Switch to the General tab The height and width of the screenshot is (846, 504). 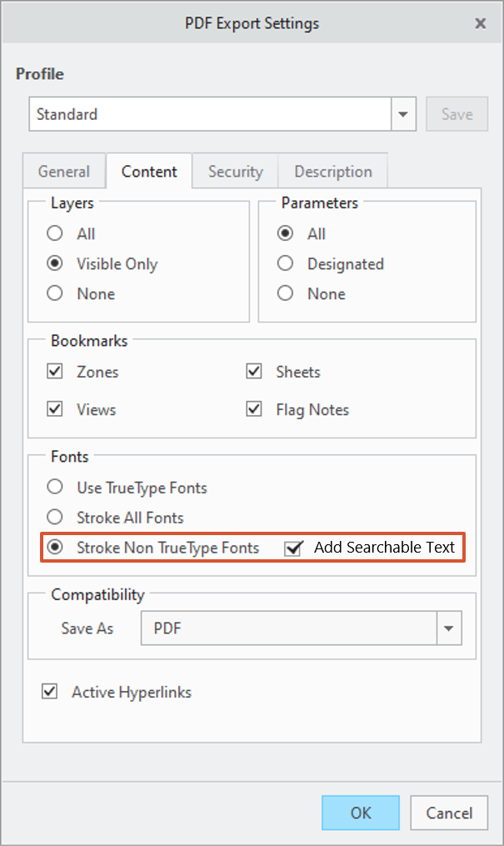point(64,172)
